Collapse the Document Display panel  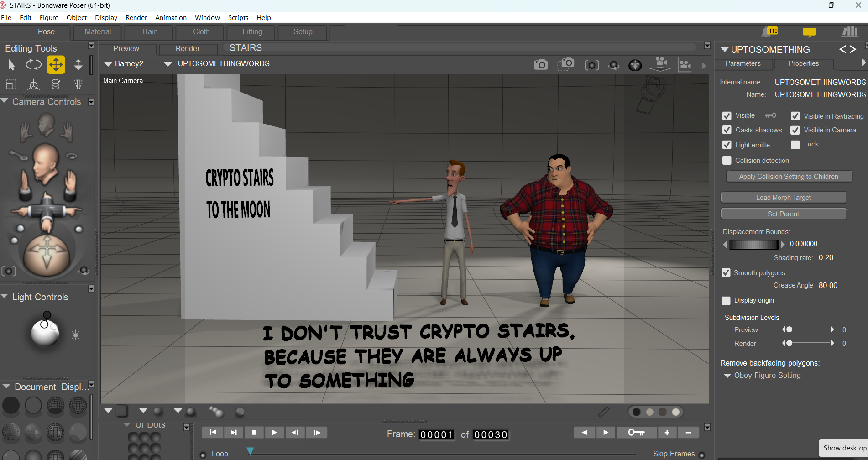6,387
